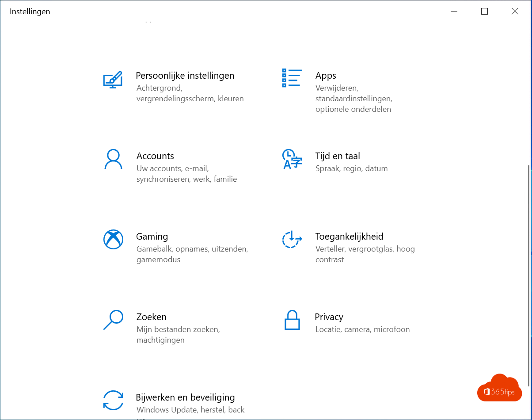Open the Apps settings title
Viewport: 532px width, 420px height.
326,76
